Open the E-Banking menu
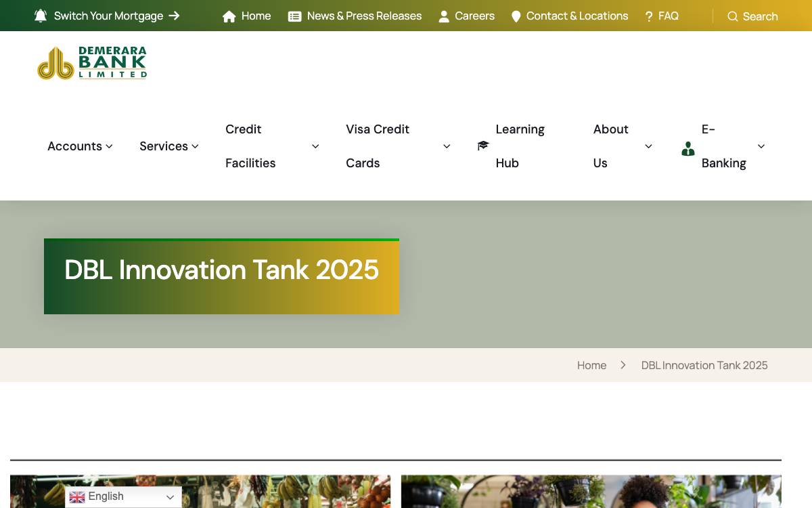The image size is (812, 508). 723,146
